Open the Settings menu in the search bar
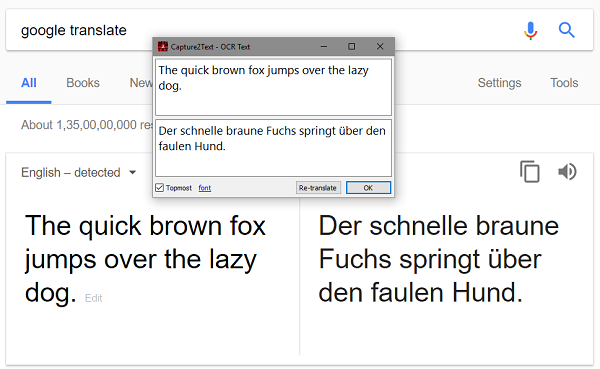Image resolution: width=600 pixels, height=369 pixels. (x=499, y=83)
